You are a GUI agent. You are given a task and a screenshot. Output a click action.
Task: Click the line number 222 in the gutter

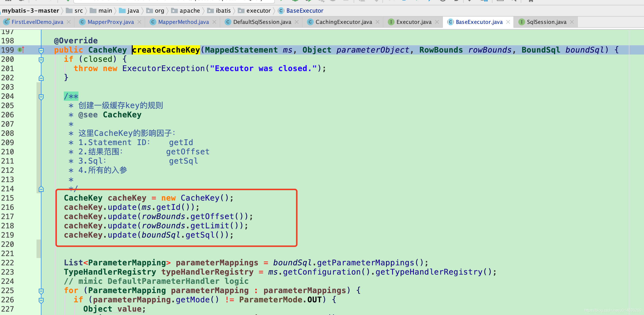(8, 263)
